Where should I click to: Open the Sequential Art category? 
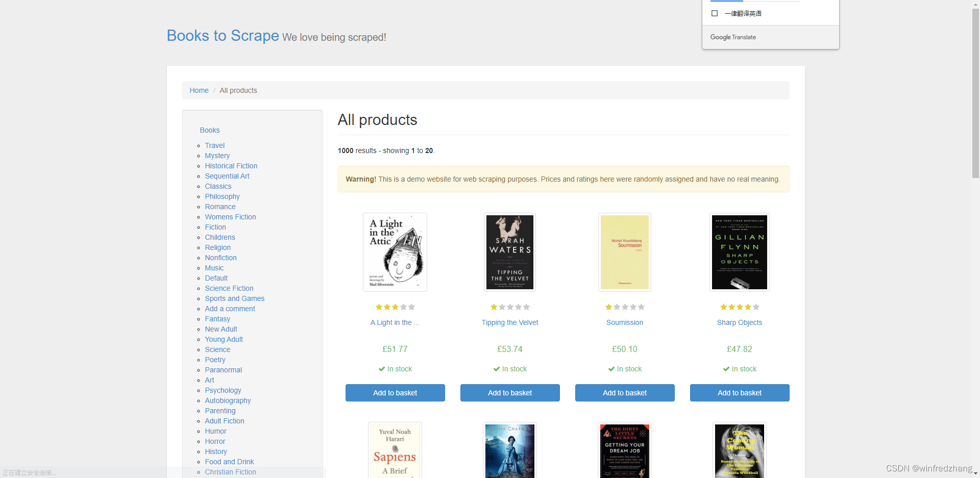tap(227, 176)
